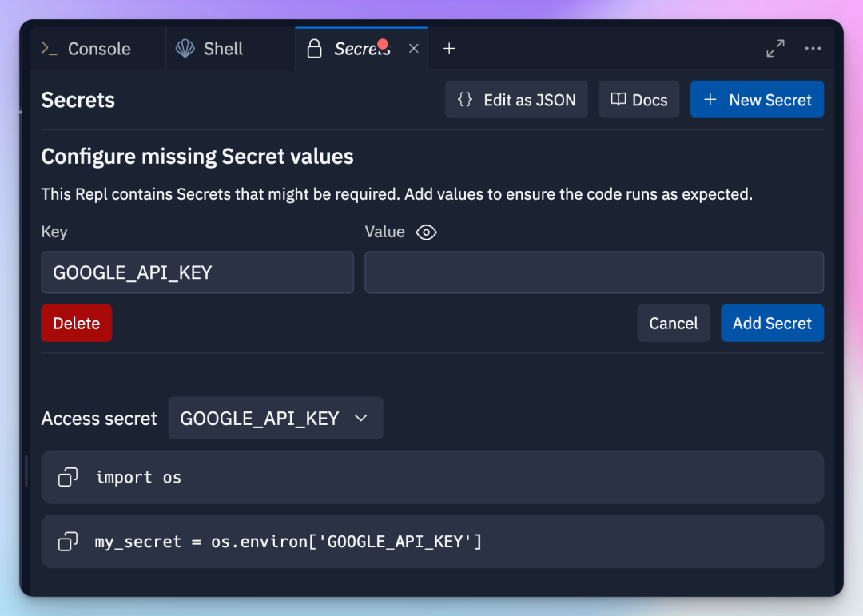Click the New Secret button
This screenshot has height=616, width=863.
pyautogui.click(x=757, y=100)
